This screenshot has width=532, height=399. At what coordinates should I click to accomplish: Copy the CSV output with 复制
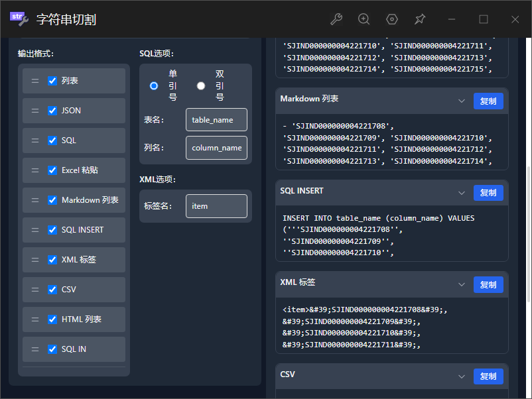tap(488, 376)
